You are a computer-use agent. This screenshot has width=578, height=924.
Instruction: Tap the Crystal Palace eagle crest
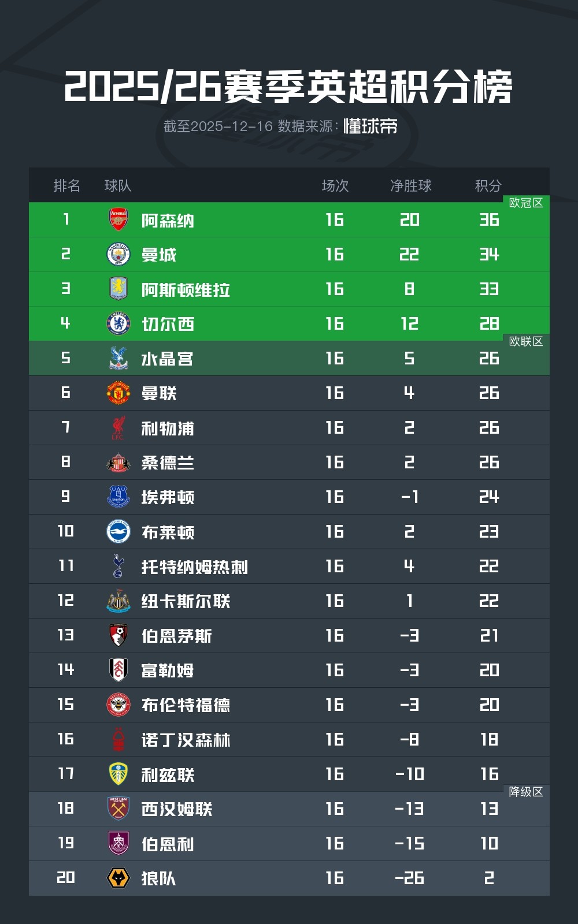pos(118,358)
